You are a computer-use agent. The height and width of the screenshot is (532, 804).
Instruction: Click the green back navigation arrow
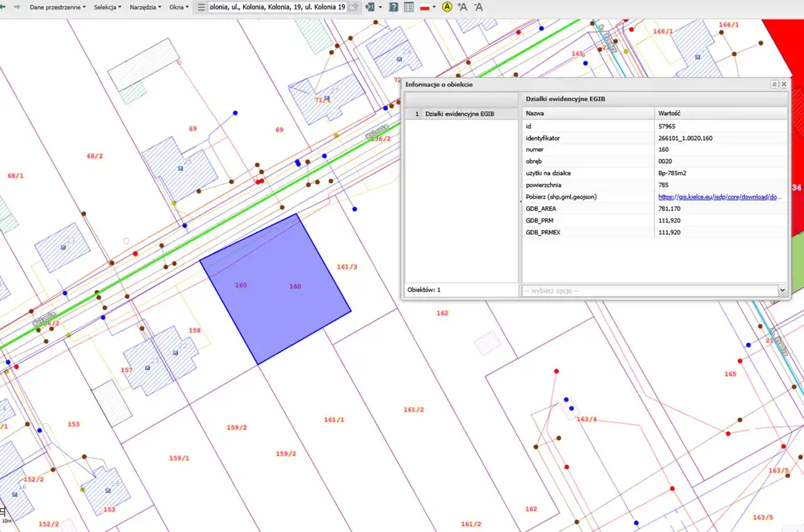click(3, 7)
